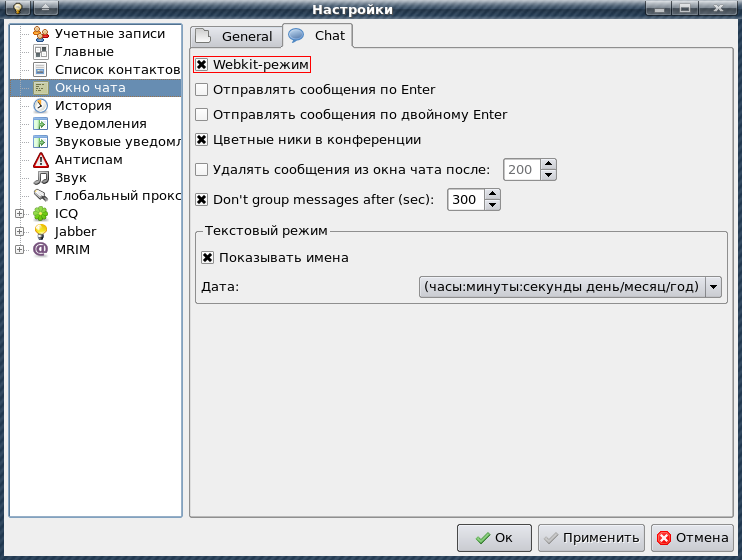Select the Chat tab
The width and height of the screenshot is (742, 560).
coord(318,36)
